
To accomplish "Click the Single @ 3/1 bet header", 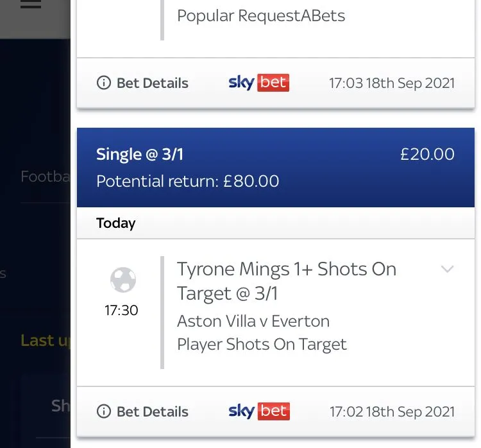I will coord(140,154).
